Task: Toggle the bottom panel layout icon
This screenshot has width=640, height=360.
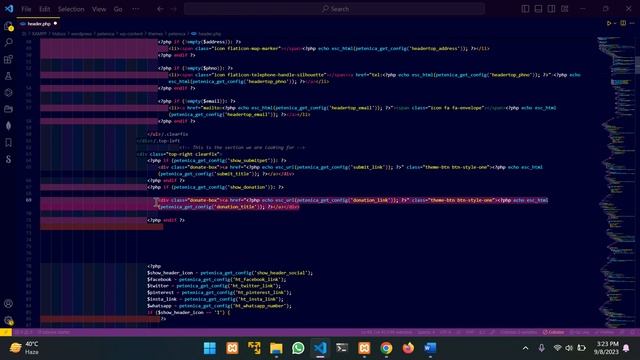Action: tap(538, 9)
